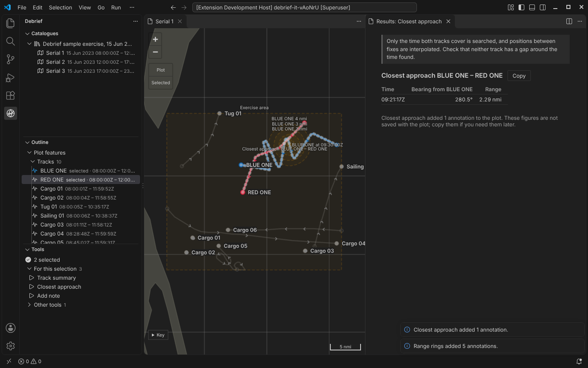
Task: Copy the closest approach results
Action: point(519,76)
